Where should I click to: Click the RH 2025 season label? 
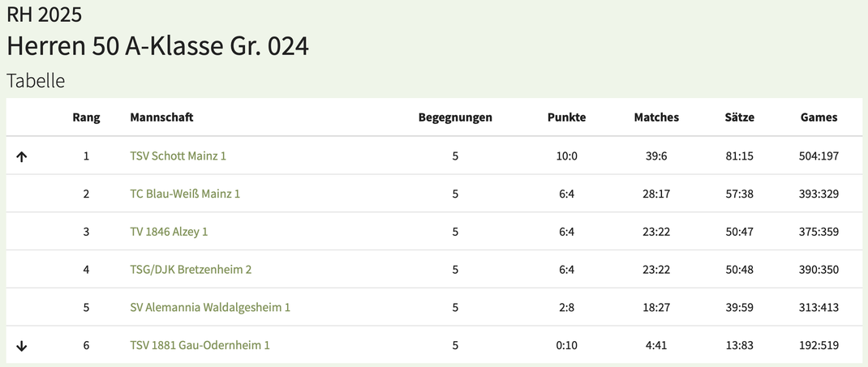coord(45,15)
